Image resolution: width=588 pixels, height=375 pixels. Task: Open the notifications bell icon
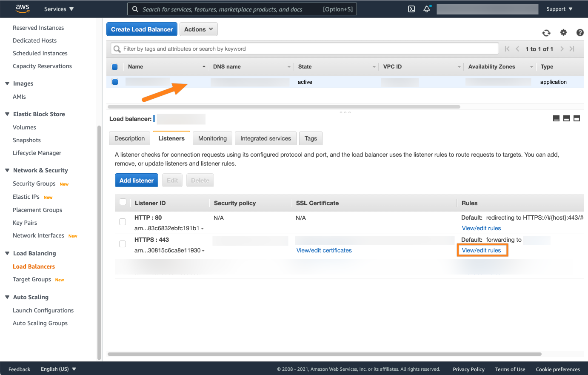(427, 9)
